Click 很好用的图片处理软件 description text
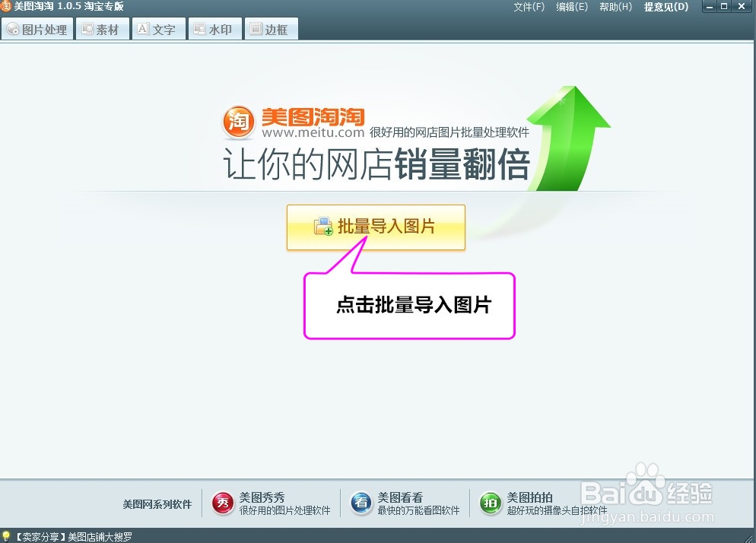Viewport: 756px width, 543px height. tap(284, 510)
